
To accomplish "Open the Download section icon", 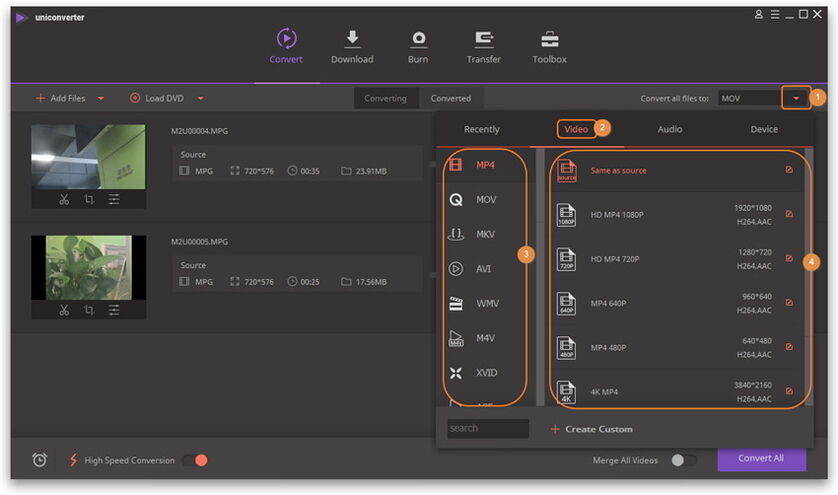I will click(x=351, y=40).
